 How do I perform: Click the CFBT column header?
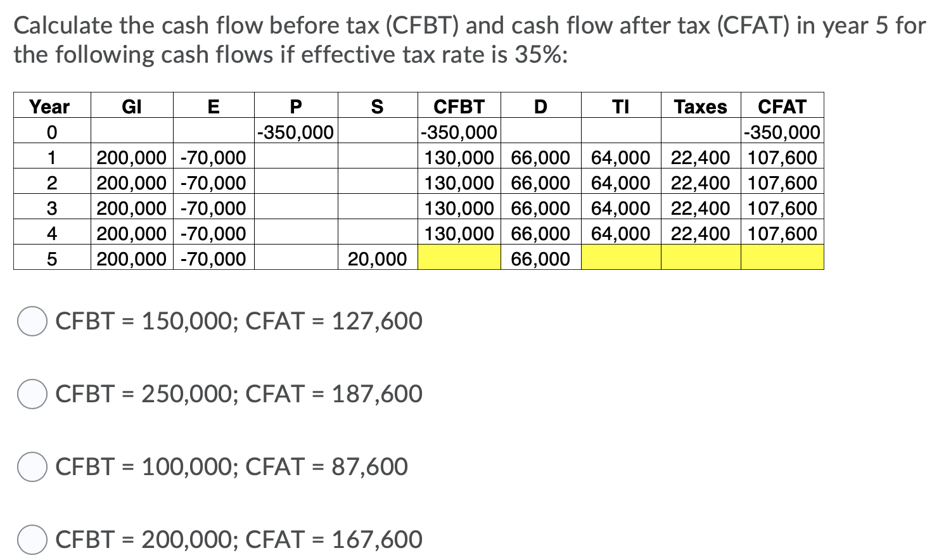click(x=457, y=106)
